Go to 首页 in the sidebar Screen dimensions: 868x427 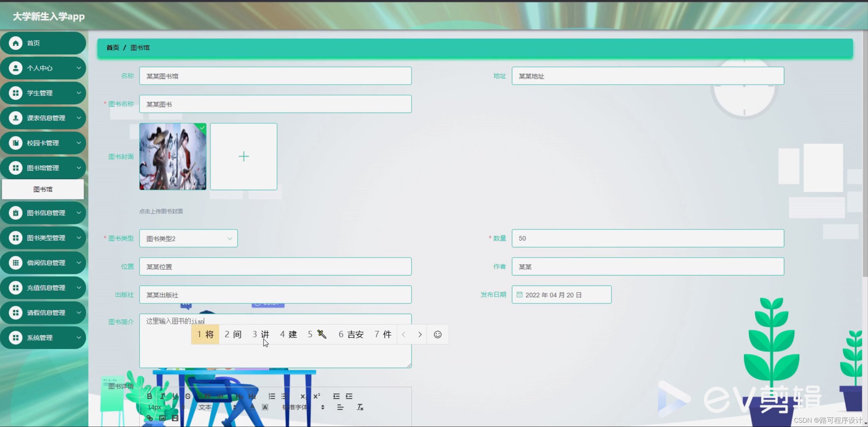(43, 43)
